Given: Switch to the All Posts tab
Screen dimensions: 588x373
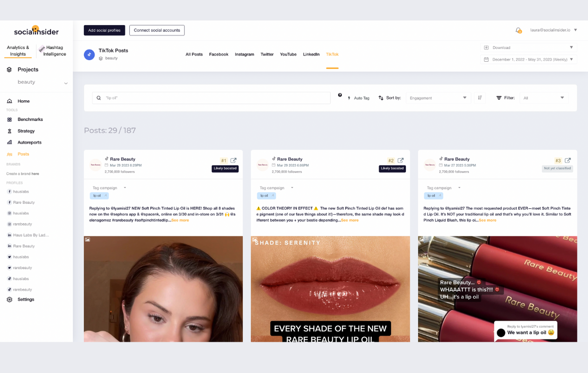Looking at the screenshot, I should tap(194, 55).
